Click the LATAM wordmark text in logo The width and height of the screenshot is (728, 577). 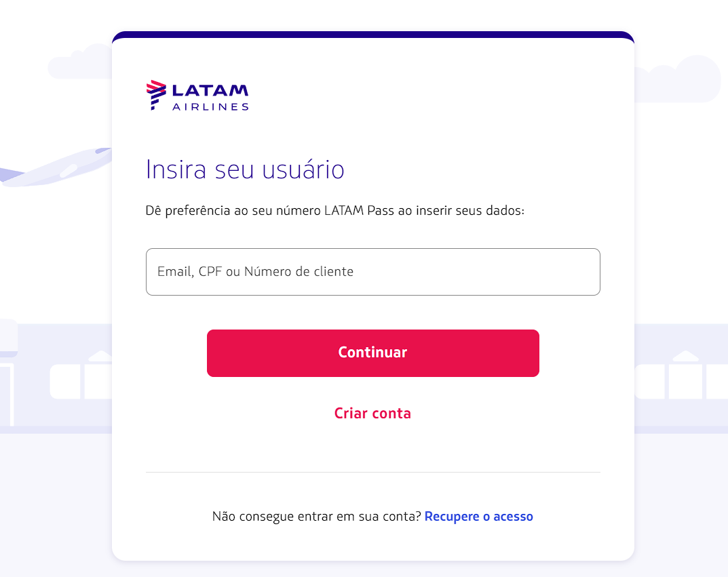click(210, 90)
